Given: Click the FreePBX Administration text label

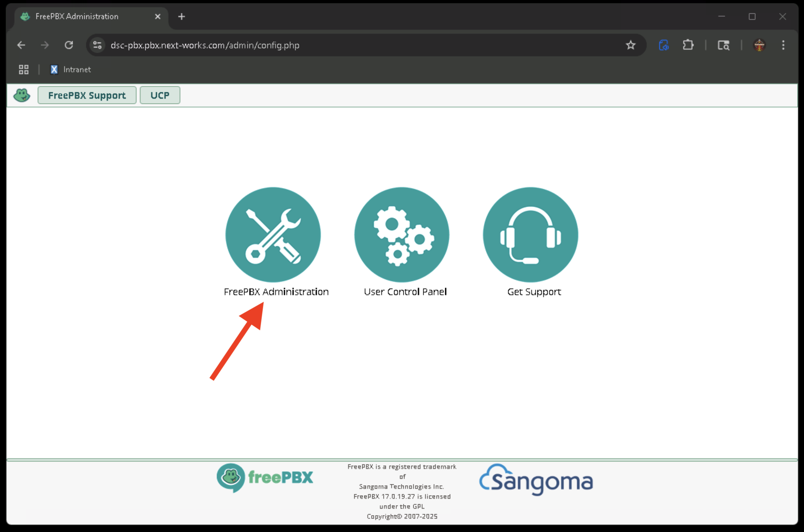Looking at the screenshot, I should [276, 292].
